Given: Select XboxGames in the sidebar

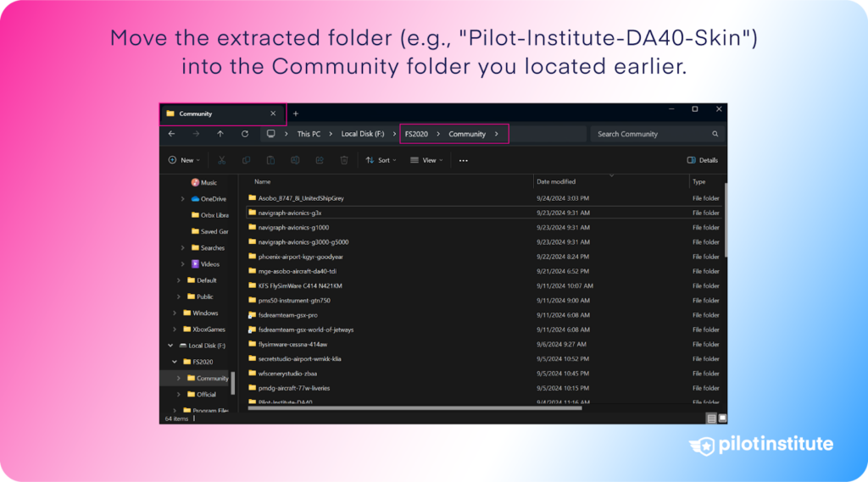Looking at the screenshot, I should (204, 330).
